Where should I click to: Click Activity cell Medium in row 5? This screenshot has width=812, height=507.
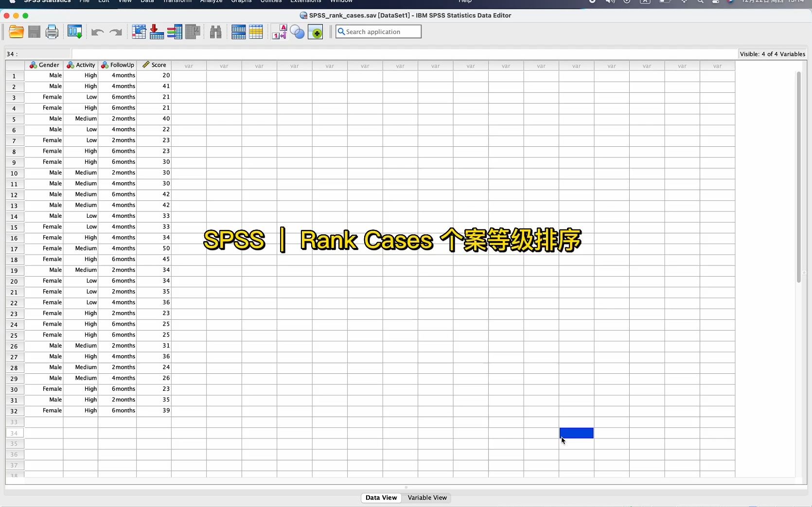tap(81, 119)
